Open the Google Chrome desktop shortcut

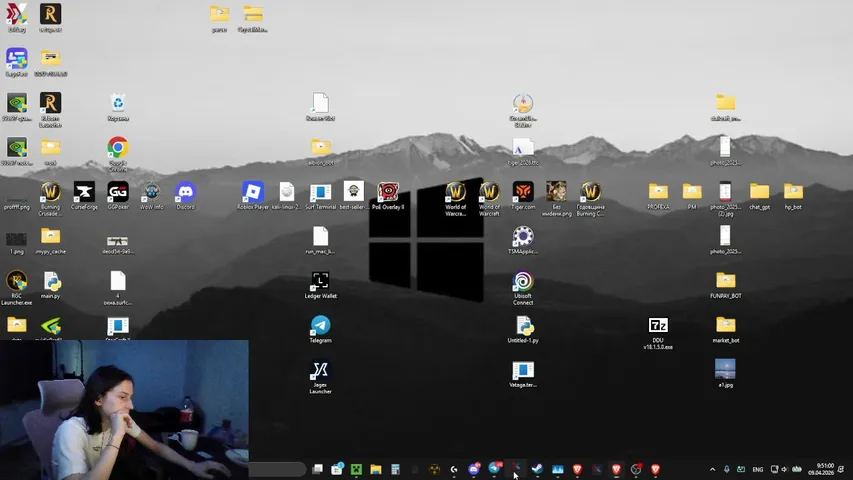(118, 153)
